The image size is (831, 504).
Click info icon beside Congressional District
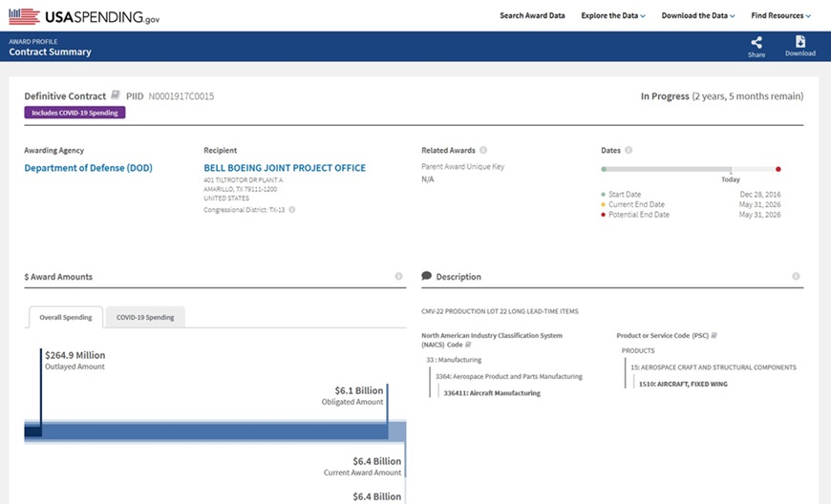pos(292,210)
